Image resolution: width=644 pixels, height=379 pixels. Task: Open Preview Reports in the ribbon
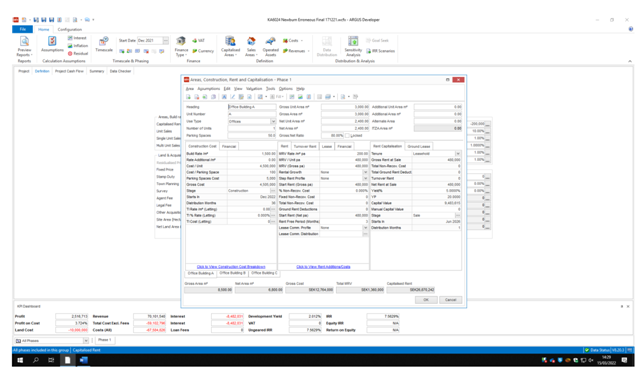24,46
